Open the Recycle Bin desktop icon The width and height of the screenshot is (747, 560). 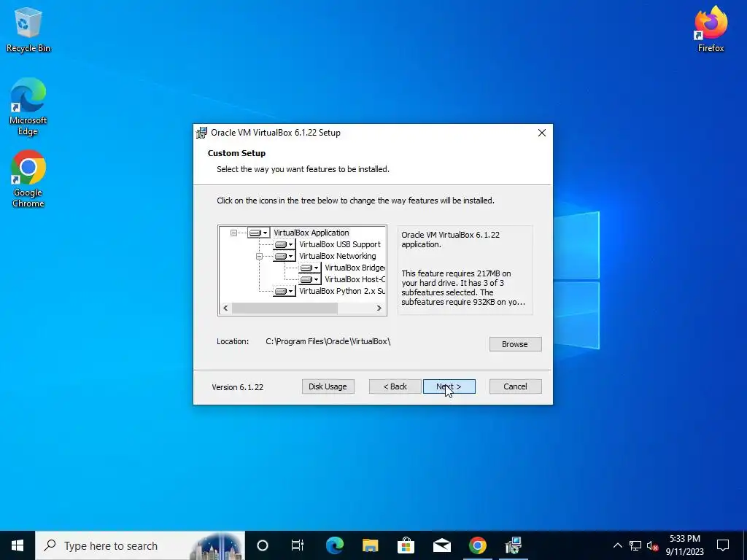[28, 30]
